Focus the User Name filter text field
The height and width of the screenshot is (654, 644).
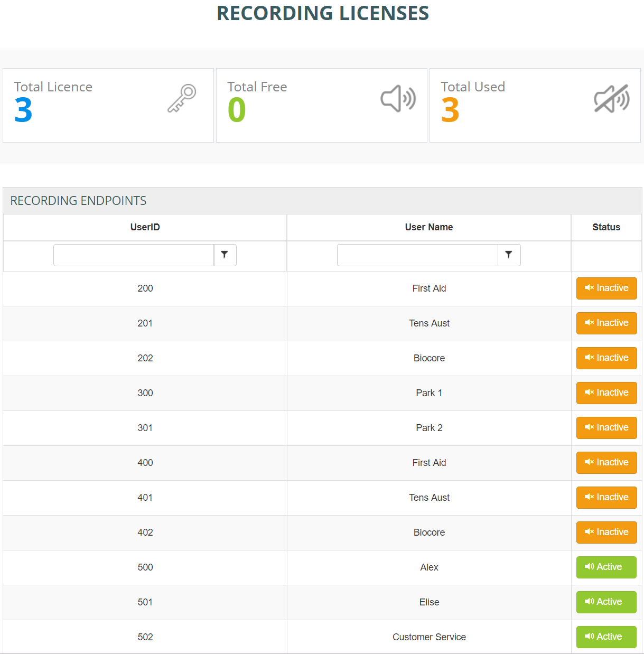417,255
